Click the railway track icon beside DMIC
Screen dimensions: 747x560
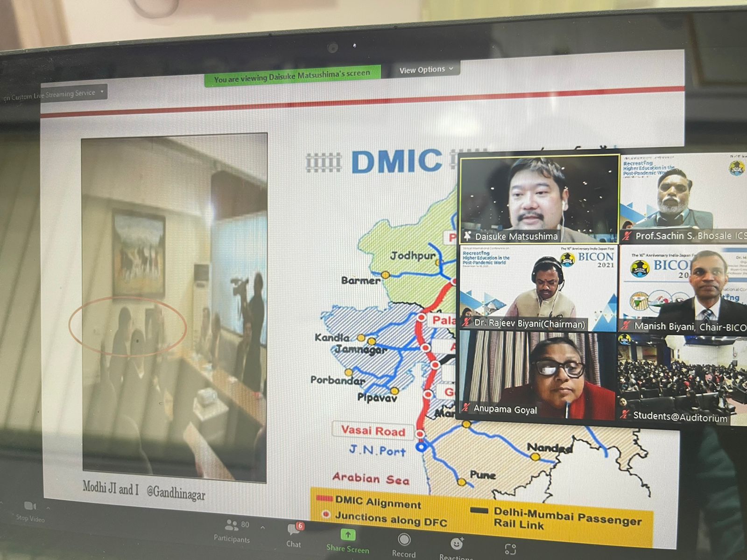324,163
